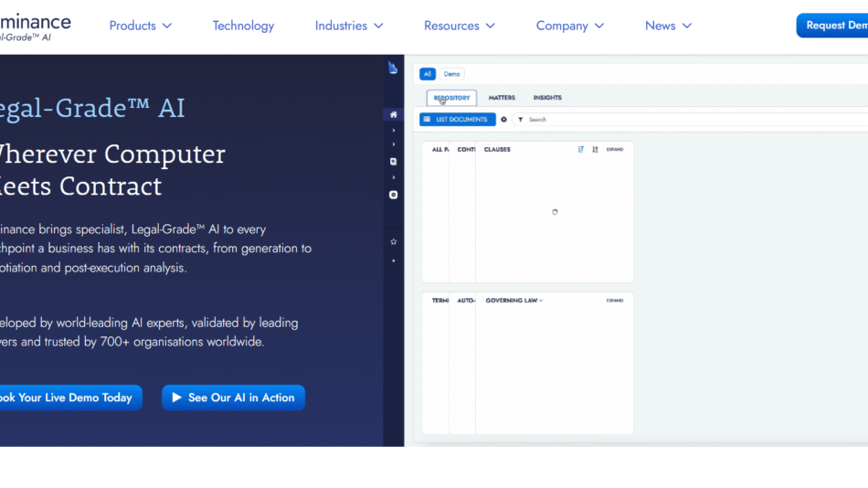Image resolution: width=868 pixels, height=488 pixels.
Task: Switch to the Matters tab
Action: click(x=502, y=98)
